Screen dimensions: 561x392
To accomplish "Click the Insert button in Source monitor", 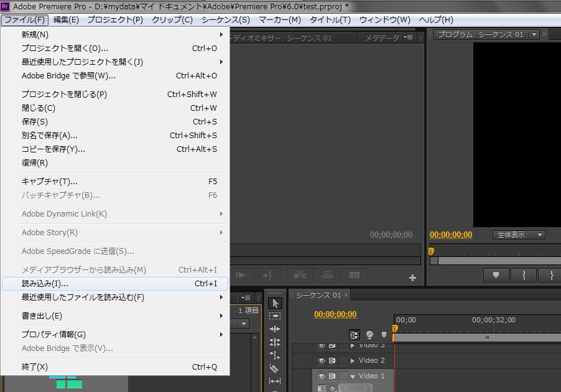I will (300, 275).
